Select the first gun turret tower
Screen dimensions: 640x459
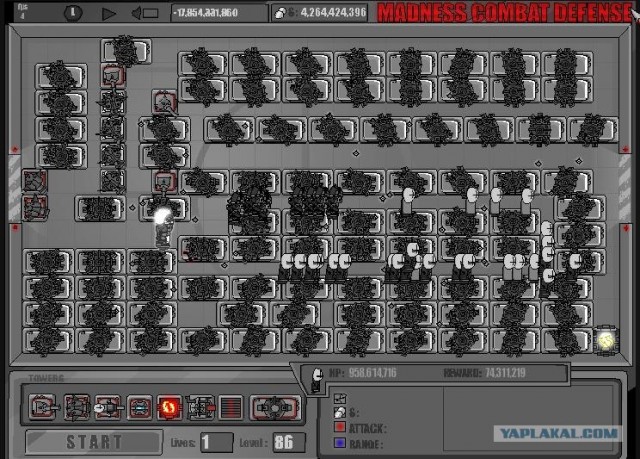pyautogui.click(x=43, y=406)
